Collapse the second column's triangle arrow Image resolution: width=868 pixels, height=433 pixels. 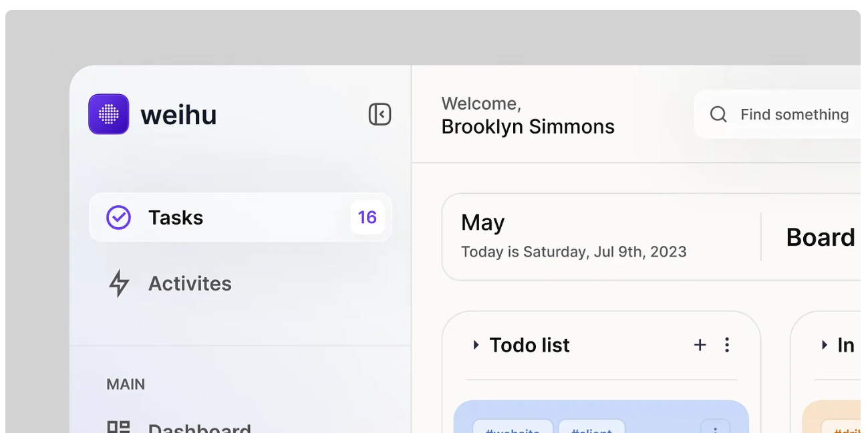point(825,345)
